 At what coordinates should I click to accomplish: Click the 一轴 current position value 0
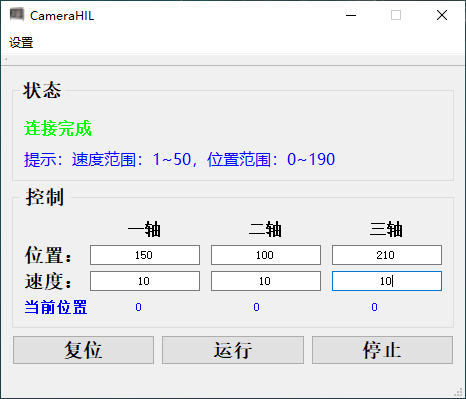pos(138,307)
